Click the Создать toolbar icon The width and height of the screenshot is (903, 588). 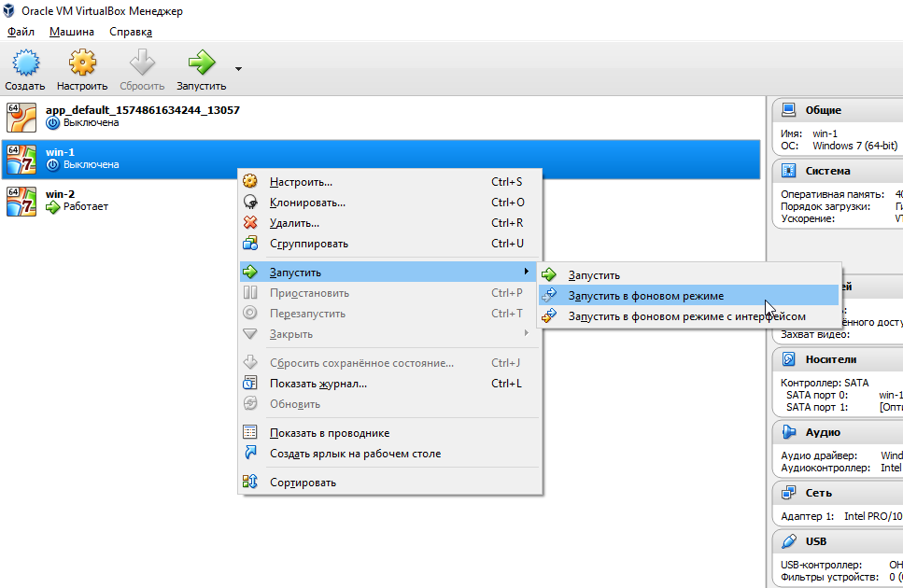25,63
